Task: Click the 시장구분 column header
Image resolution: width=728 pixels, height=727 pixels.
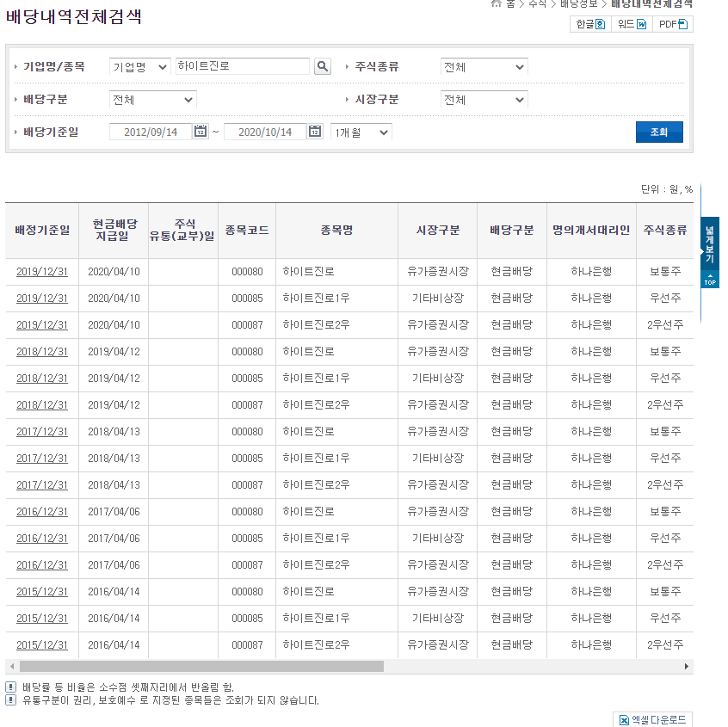Action: 438,231
